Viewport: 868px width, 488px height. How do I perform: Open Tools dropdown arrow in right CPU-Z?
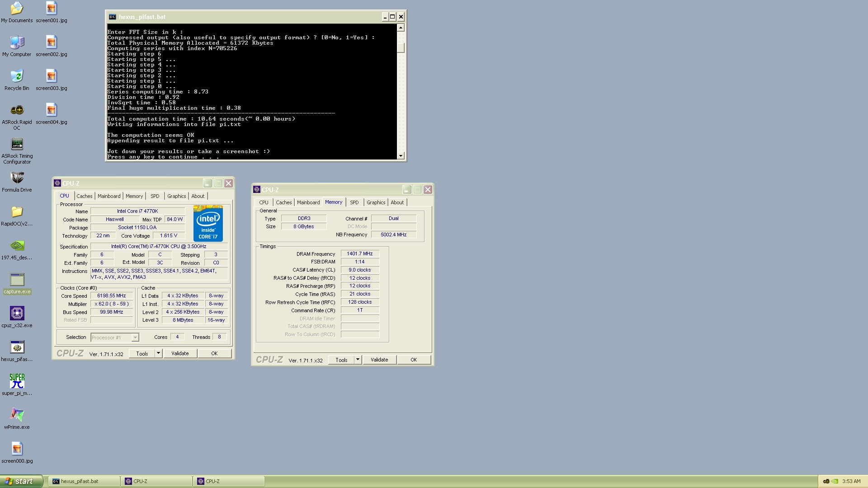click(358, 360)
